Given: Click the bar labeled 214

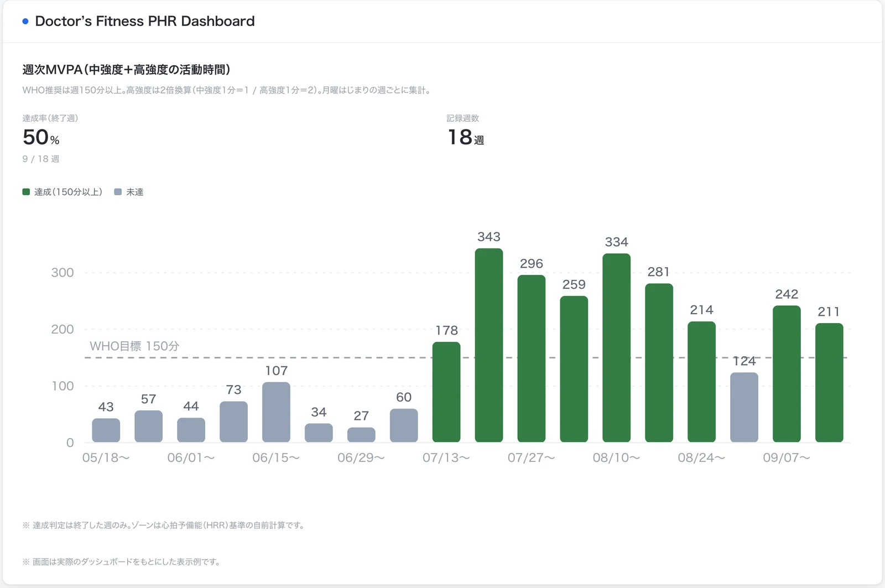Looking at the screenshot, I should coord(702,382).
